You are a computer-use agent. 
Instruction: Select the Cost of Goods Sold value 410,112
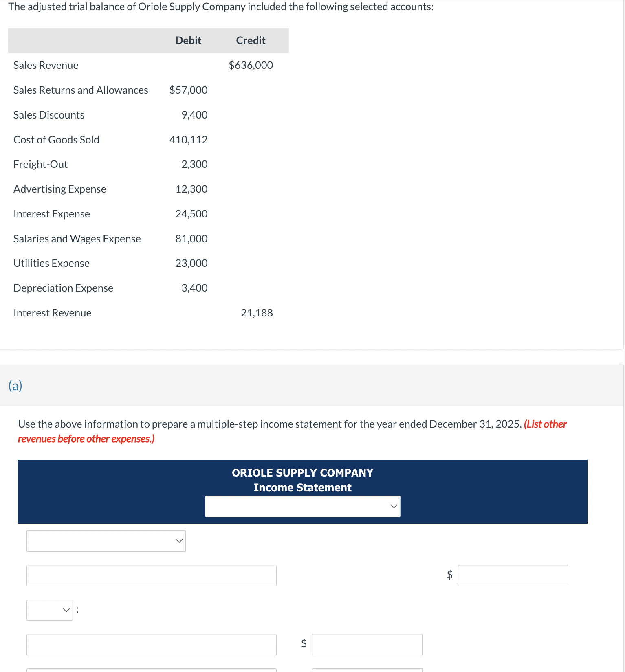(188, 139)
